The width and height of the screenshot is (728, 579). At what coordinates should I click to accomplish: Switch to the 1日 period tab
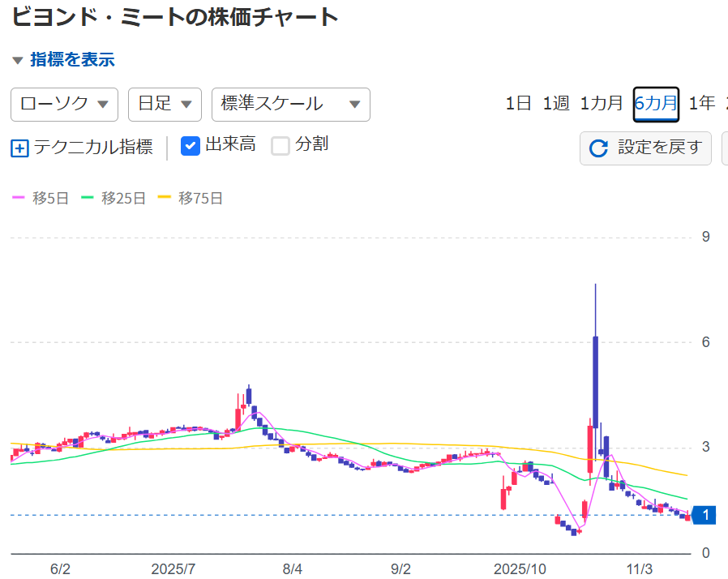coord(518,103)
